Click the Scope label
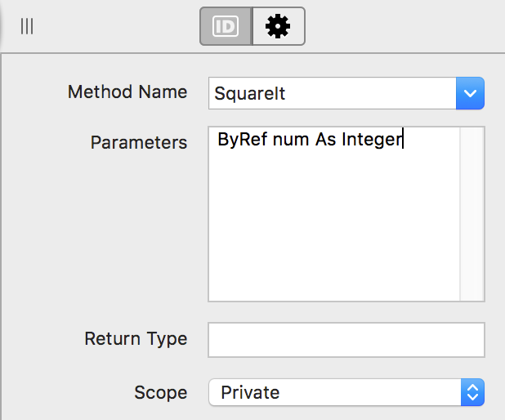Viewport: 505px width, 420px height. [x=161, y=392]
